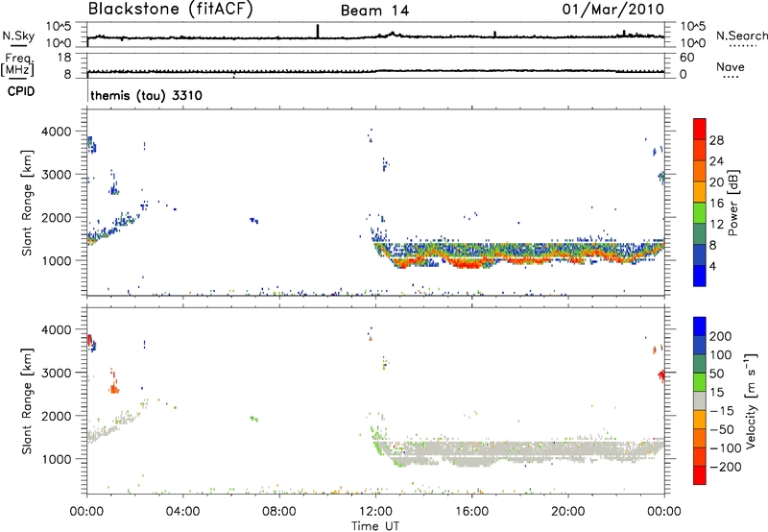Click the '12:00' time axis label
This screenshot has height=532, width=768.
tap(375, 512)
